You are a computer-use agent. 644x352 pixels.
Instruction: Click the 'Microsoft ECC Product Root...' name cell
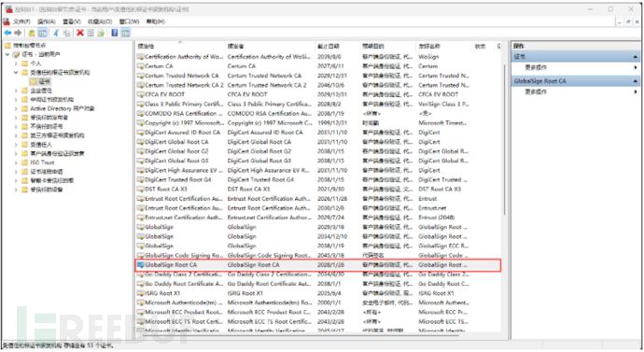pos(184,312)
